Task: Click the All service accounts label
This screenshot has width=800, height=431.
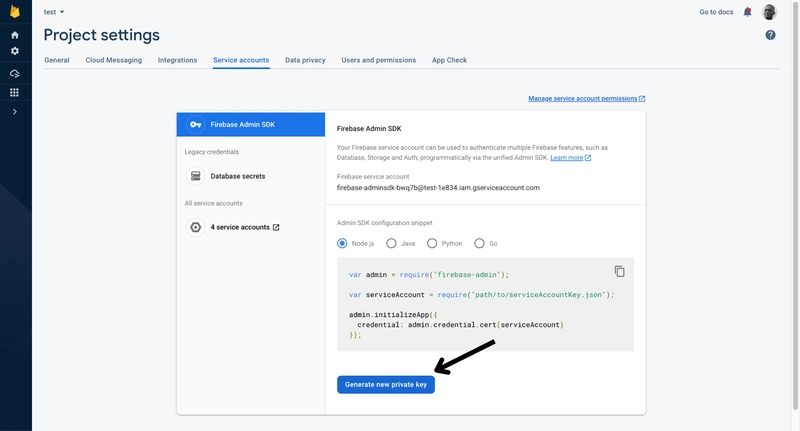Action: pyautogui.click(x=214, y=203)
